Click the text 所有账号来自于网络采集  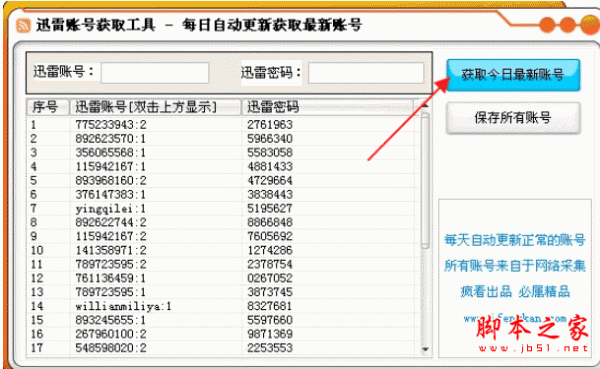click(515, 266)
